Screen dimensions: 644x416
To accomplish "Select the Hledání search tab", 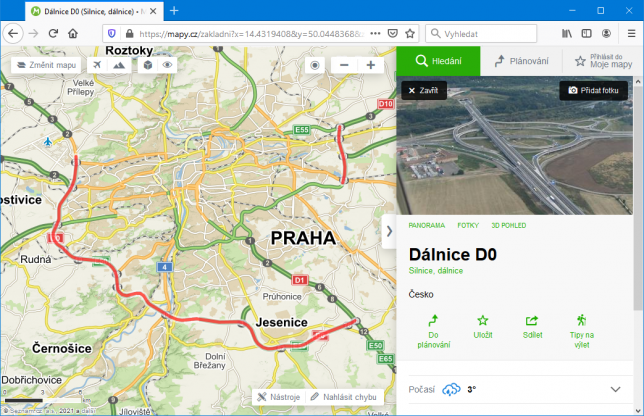I will pyautogui.click(x=438, y=61).
